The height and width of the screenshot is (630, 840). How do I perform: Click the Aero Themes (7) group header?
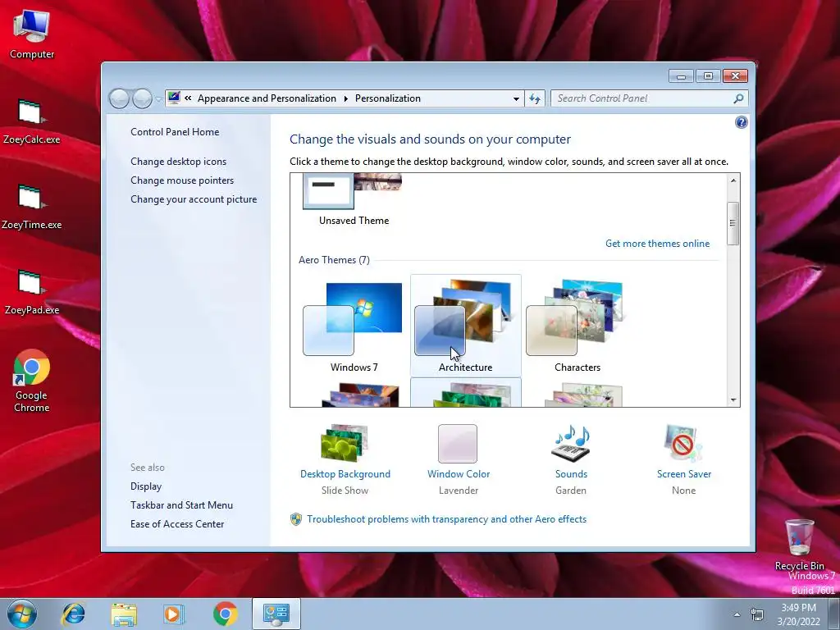(334, 260)
